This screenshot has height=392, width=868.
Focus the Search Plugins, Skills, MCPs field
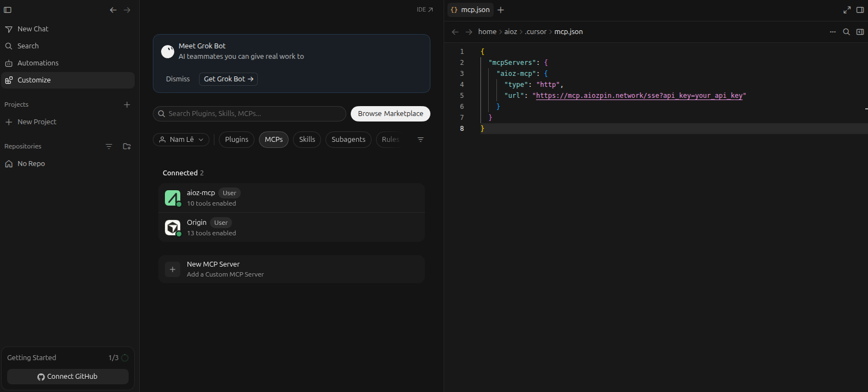(x=250, y=114)
